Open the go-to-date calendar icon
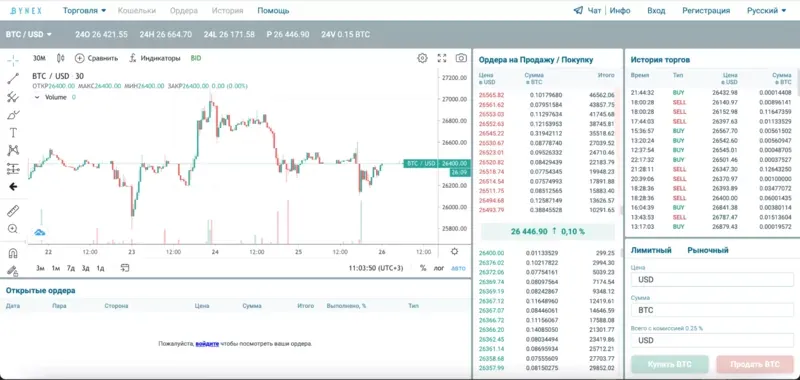 (125, 268)
